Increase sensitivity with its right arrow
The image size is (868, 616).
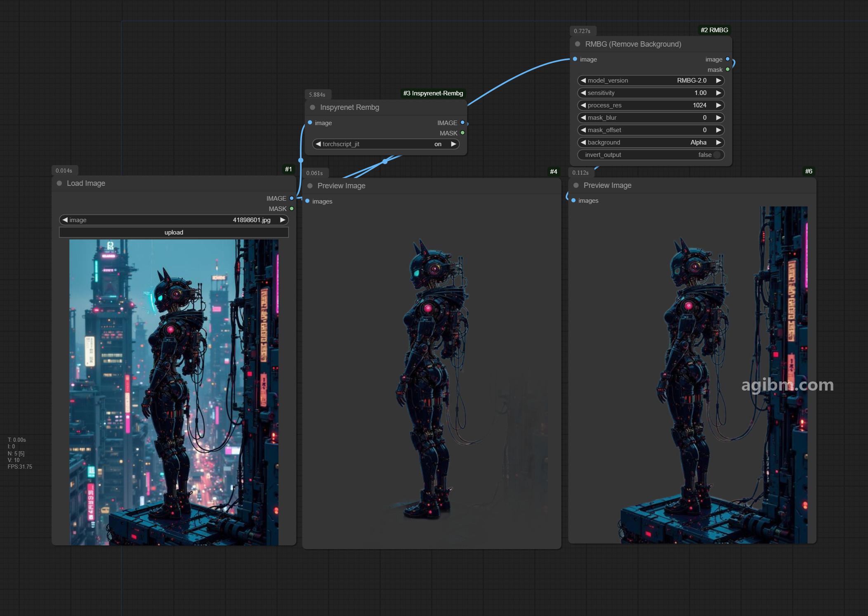tap(718, 93)
